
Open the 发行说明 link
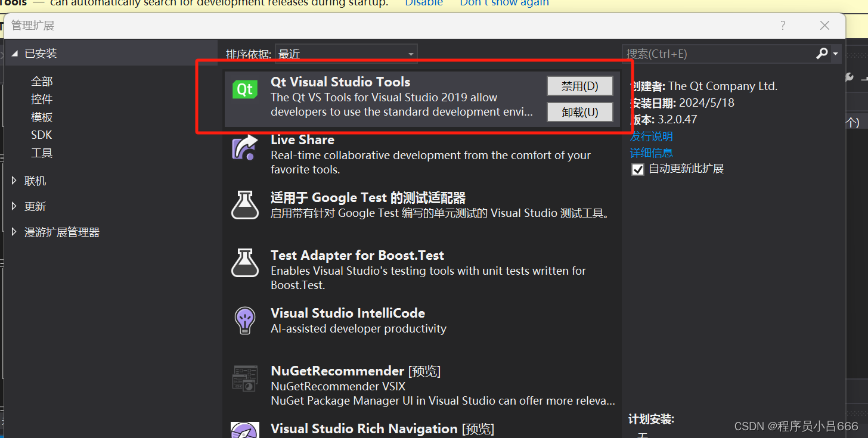click(x=651, y=136)
